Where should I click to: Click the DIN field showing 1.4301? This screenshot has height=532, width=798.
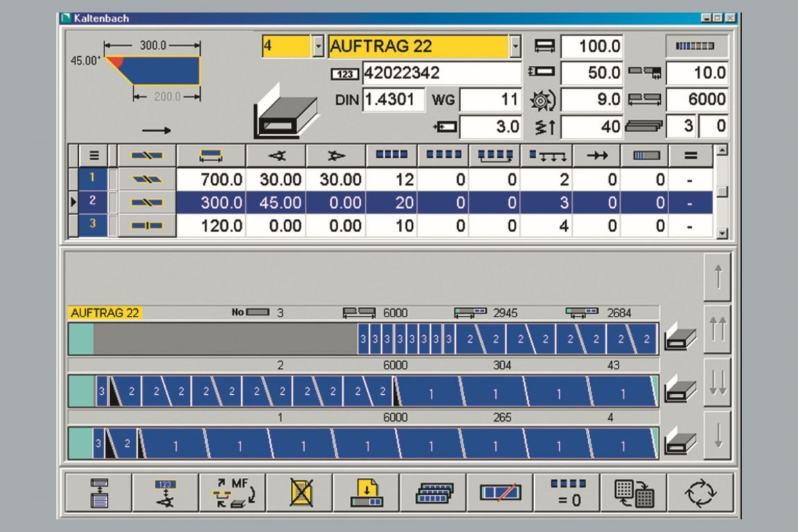(x=393, y=99)
